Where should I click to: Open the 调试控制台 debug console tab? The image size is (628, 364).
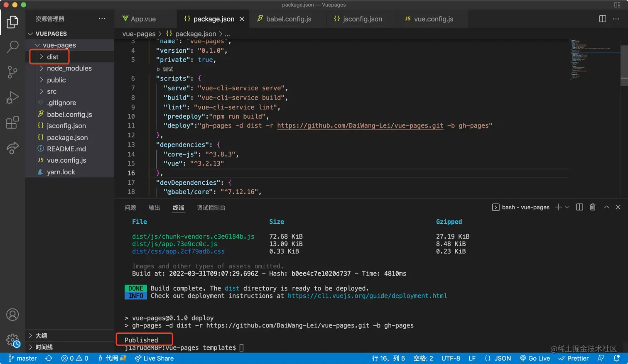click(x=211, y=208)
